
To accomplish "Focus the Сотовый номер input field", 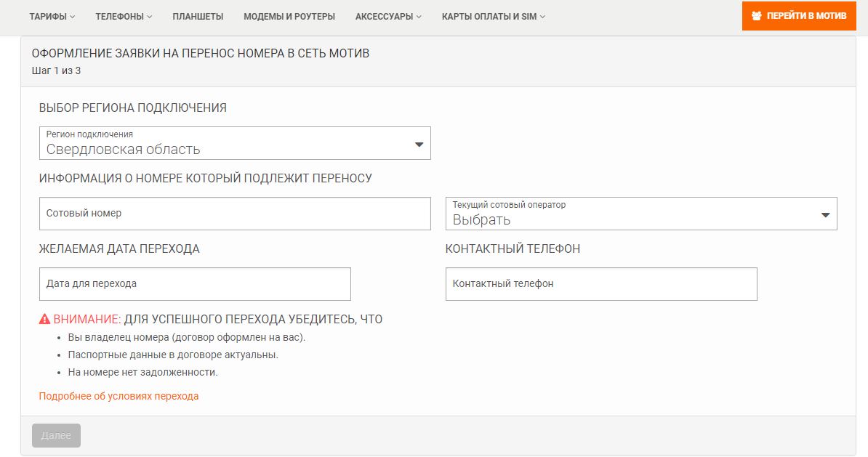I will point(235,214).
